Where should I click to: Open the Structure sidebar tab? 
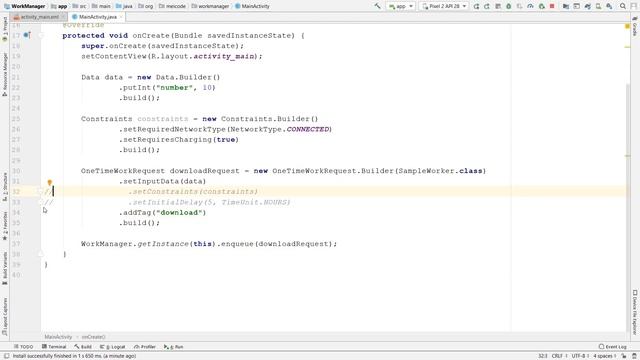[5, 187]
